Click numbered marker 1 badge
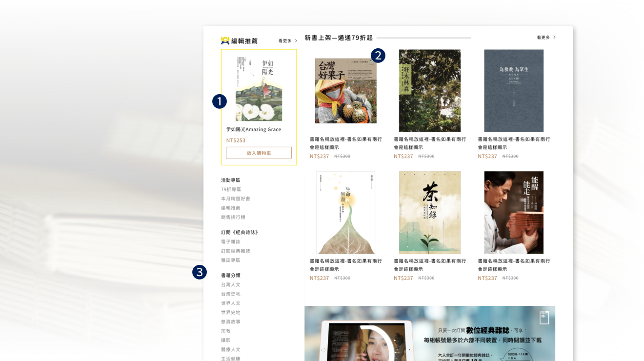The image size is (644, 361). click(x=220, y=101)
